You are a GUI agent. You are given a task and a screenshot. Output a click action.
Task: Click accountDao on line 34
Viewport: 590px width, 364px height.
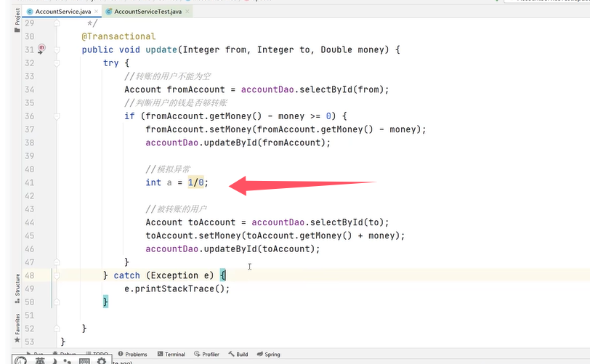[x=267, y=89]
